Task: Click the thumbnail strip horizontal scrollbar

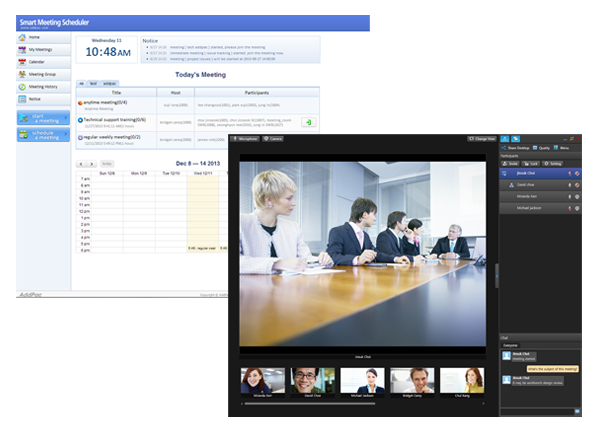Action: click(310, 404)
